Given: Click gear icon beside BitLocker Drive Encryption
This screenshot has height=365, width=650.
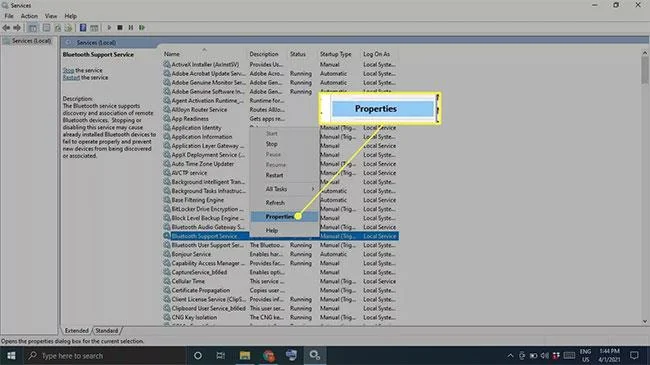Looking at the screenshot, I should pyautogui.click(x=167, y=209).
